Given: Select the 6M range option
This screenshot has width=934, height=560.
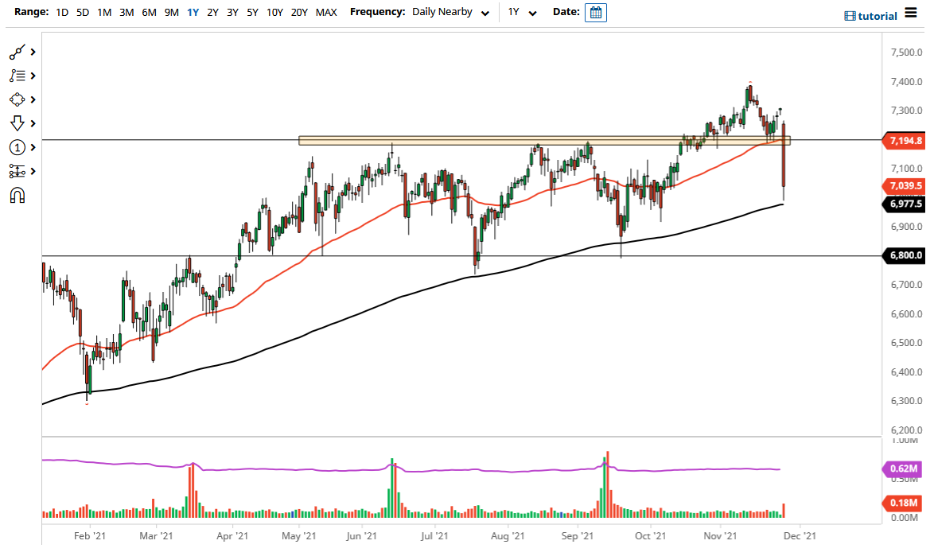Looking at the screenshot, I should pyautogui.click(x=148, y=13).
